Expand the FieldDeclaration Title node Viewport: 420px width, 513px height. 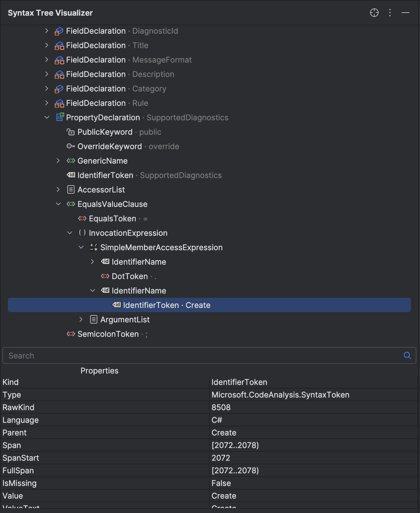click(x=47, y=45)
